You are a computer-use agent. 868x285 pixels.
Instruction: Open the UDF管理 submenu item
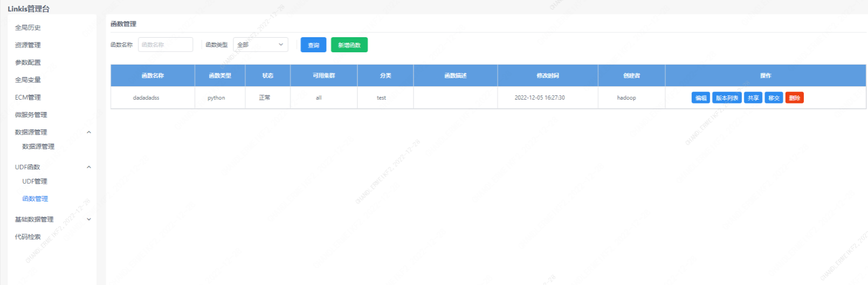(35, 182)
